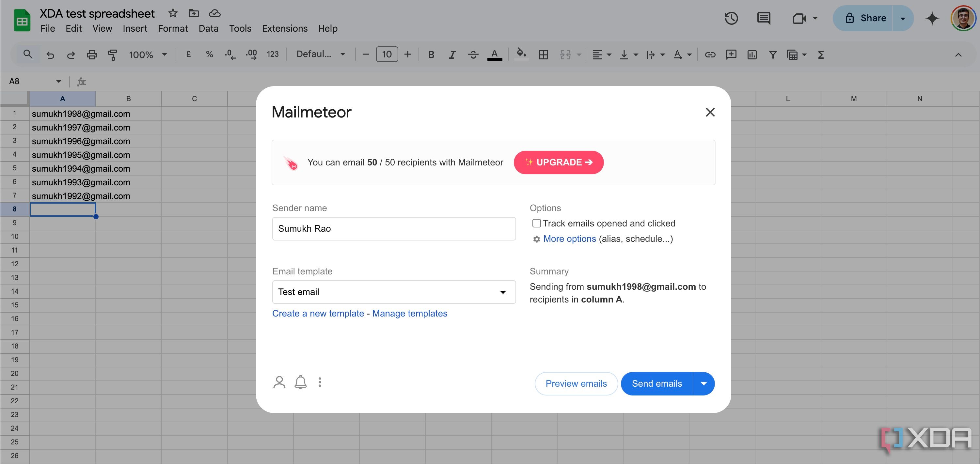This screenshot has height=464, width=980.
Task: Apply strikethrough formatting
Action: pos(473,55)
